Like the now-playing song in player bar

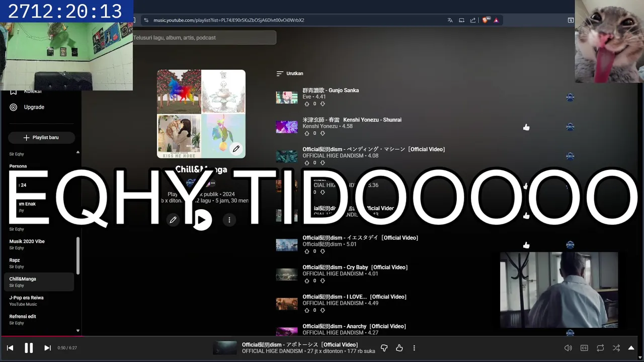tap(399, 348)
